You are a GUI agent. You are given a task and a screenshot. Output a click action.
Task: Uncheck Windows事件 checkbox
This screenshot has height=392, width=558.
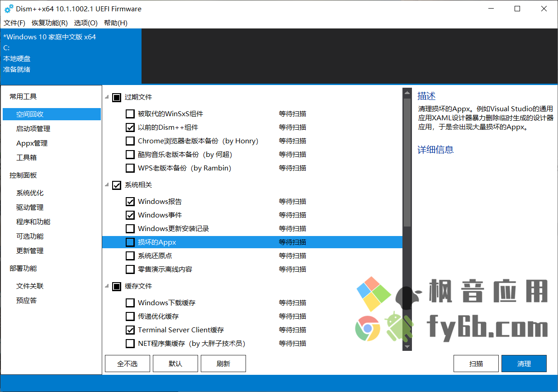coord(130,215)
